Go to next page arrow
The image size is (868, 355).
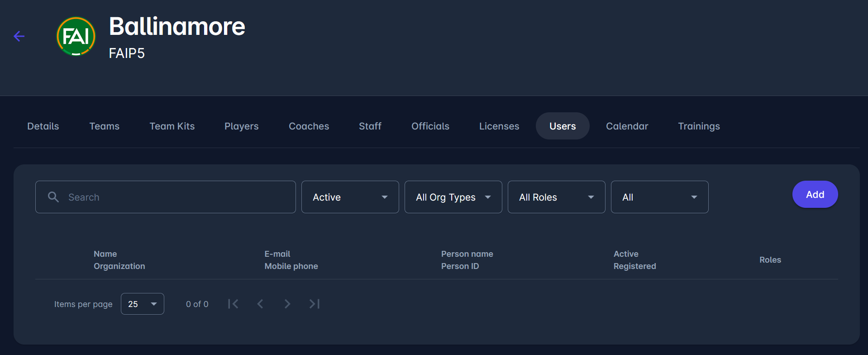pos(287,304)
